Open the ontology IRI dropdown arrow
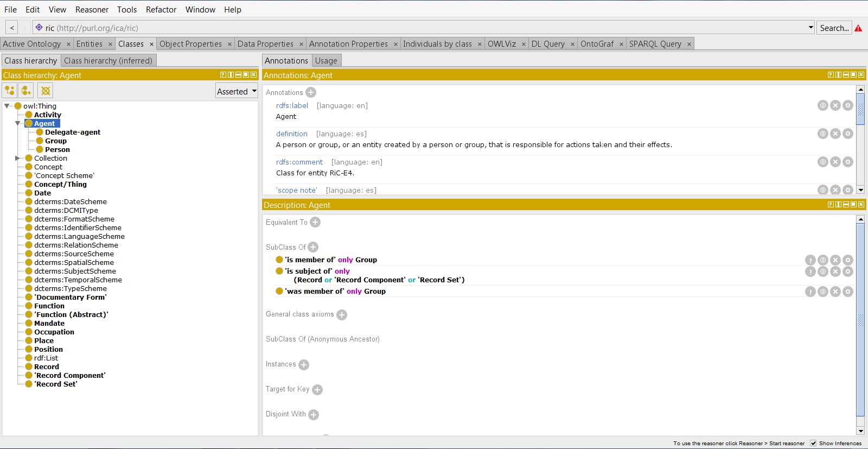Screen dimensions: 868x449 [x=810, y=27]
